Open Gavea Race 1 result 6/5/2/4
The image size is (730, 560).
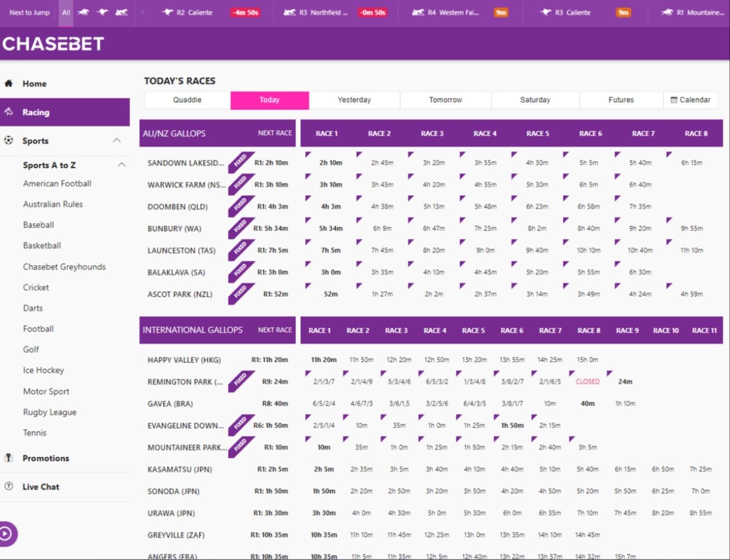click(324, 404)
